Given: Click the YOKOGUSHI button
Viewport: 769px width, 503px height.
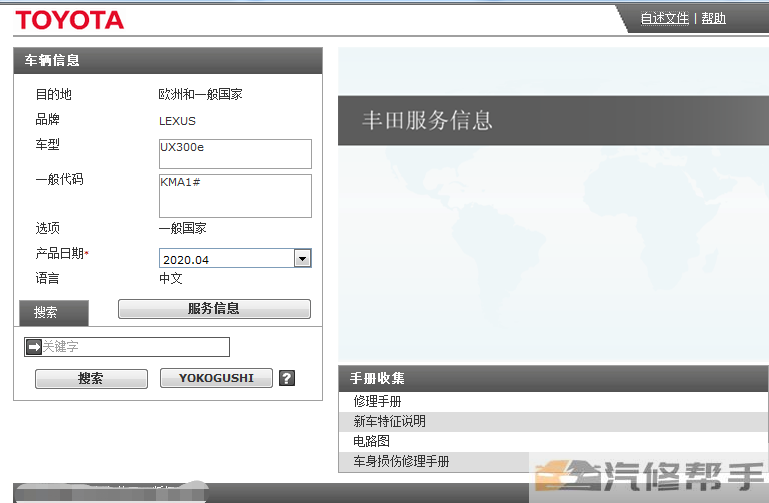Looking at the screenshot, I should [x=216, y=378].
